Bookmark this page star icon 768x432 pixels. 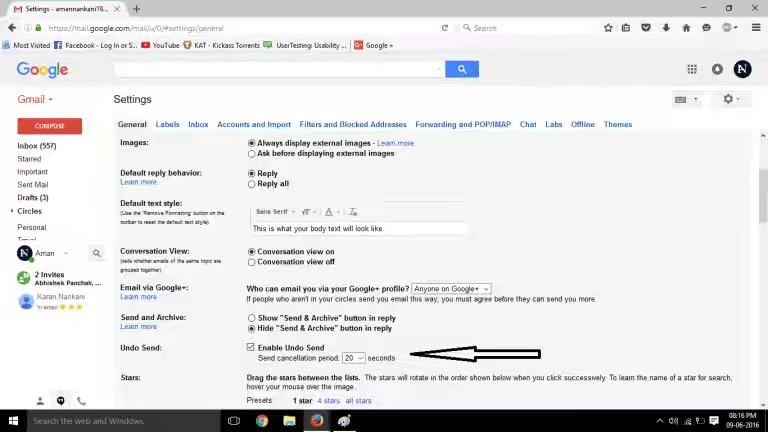point(608,28)
